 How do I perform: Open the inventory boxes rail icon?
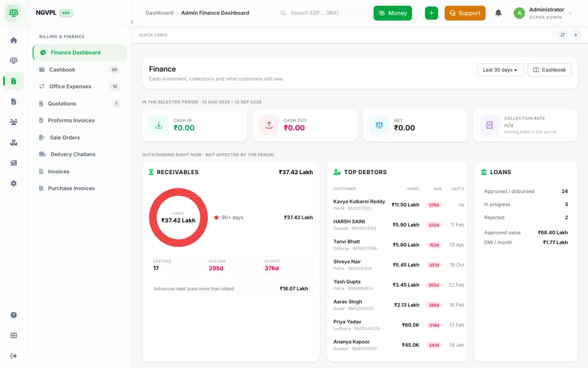14,142
